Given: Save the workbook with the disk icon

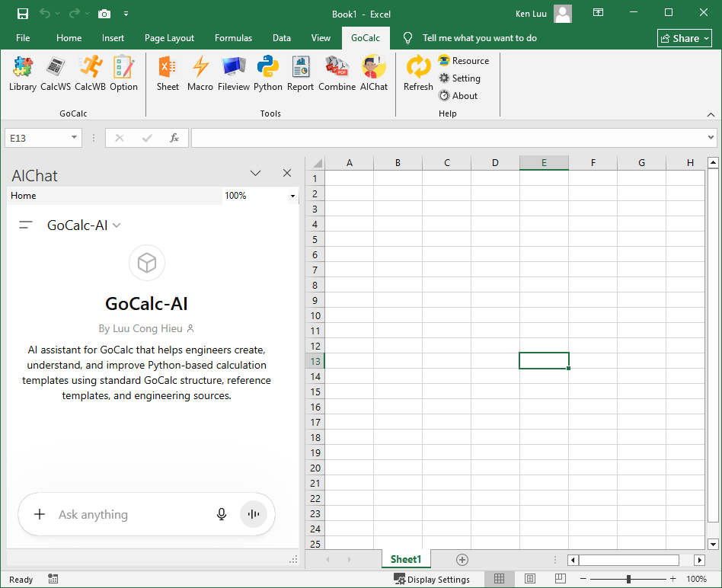Looking at the screenshot, I should tap(23, 14).
